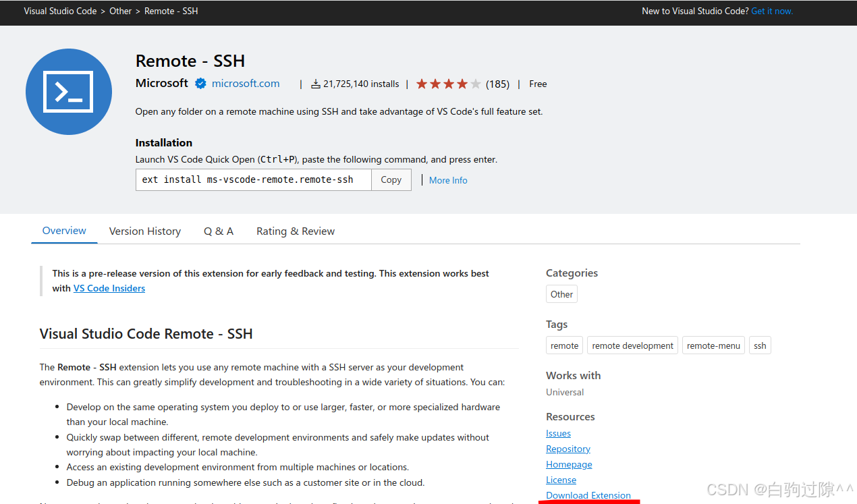Click the remote development tag
857x504 pixels.
632,345
